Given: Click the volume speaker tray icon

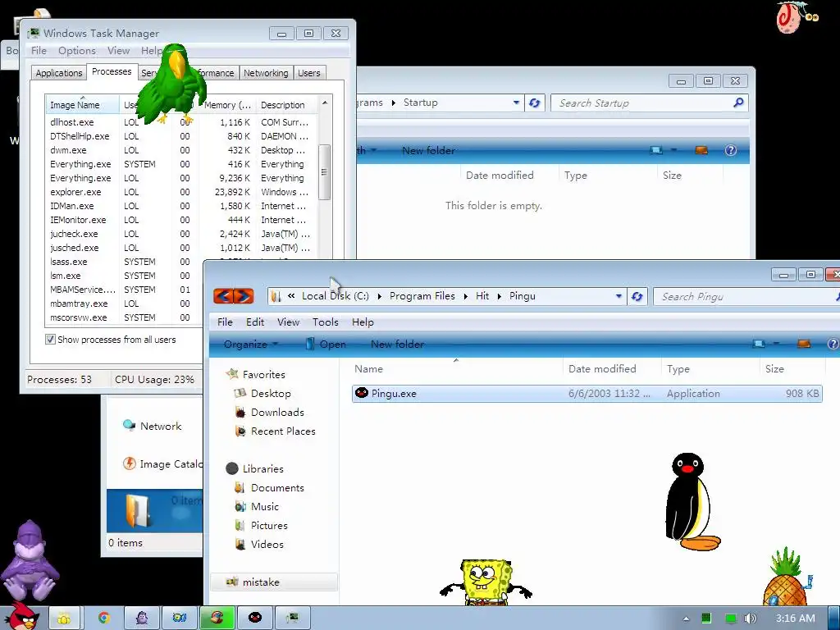Looking at the screenshot, I should point(751,619).
